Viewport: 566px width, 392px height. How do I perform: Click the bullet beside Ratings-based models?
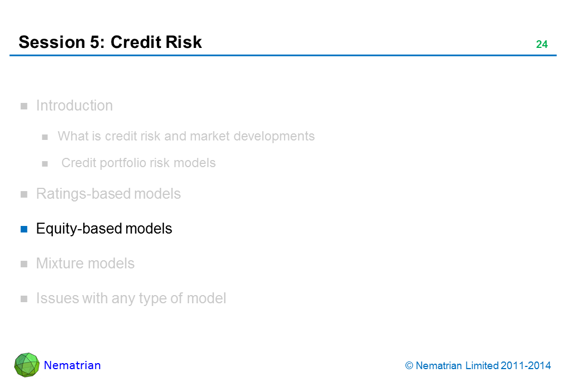click(24, 194)
